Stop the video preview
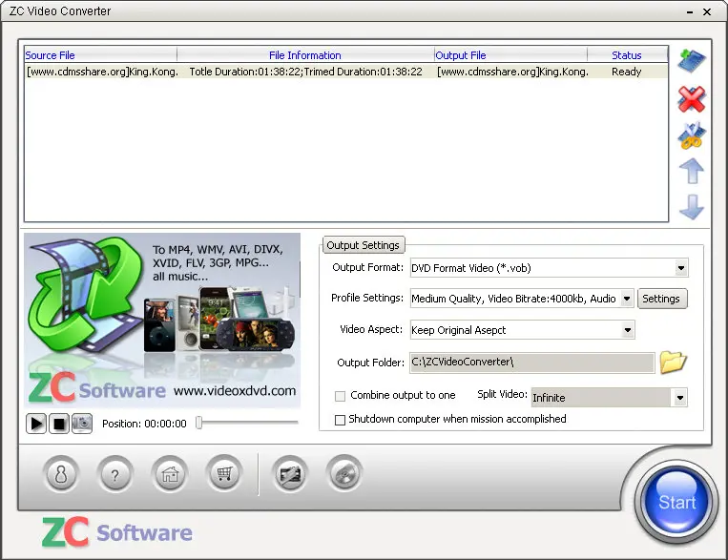 pyautogui.click(x=59, y=424)
